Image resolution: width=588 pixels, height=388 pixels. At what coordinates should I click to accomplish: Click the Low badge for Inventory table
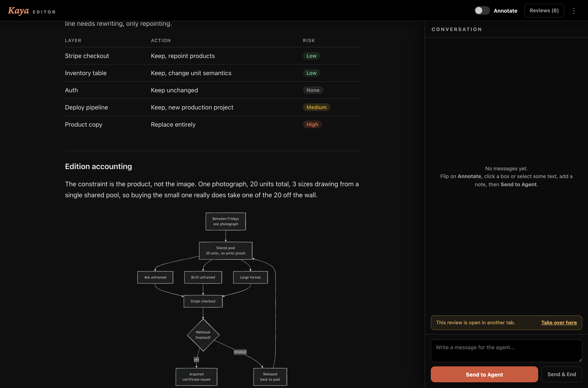311,73
